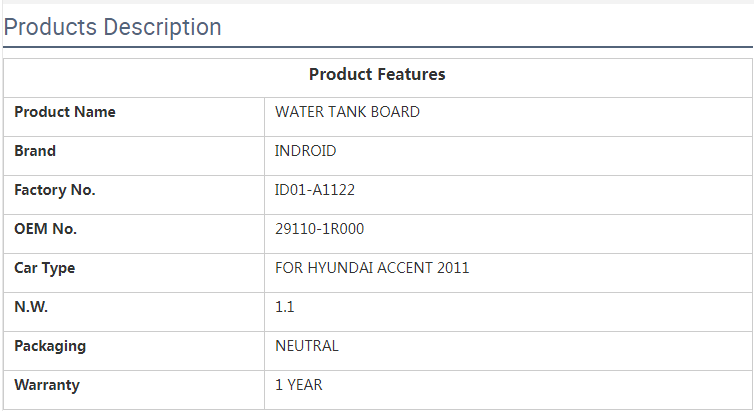Click the 29110-1R000 OEM number
Screen dimensions: 754x411
pyautogui.click(x=319, y=229)
